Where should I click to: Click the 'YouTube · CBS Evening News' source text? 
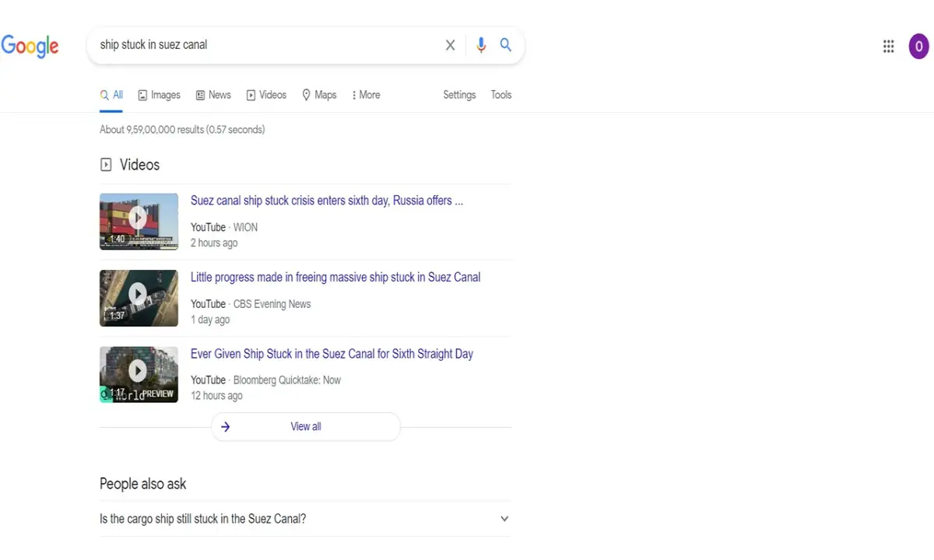pyautogui.click(x=251, y=304)
